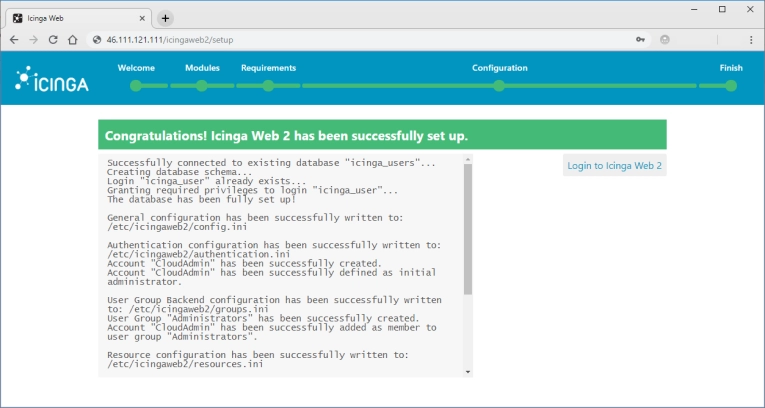
Task: Go to the Modules setup step
Action: click(x=202, y=68)
